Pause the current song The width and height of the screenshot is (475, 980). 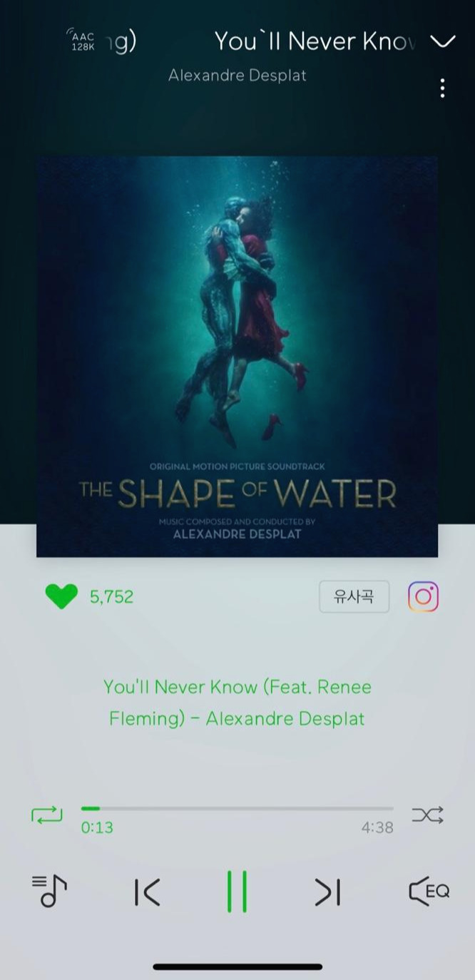(237, 892)
